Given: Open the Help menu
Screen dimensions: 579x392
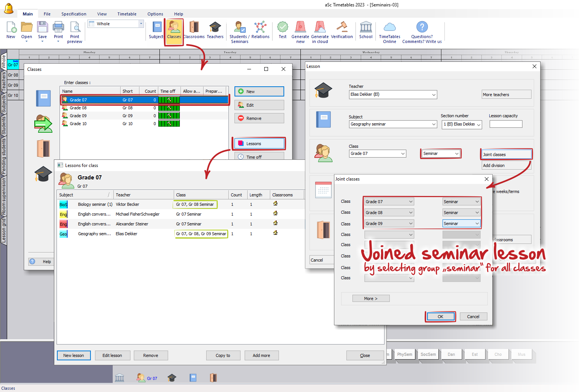Looking at the screenshot, I should (x=179, y=14).
